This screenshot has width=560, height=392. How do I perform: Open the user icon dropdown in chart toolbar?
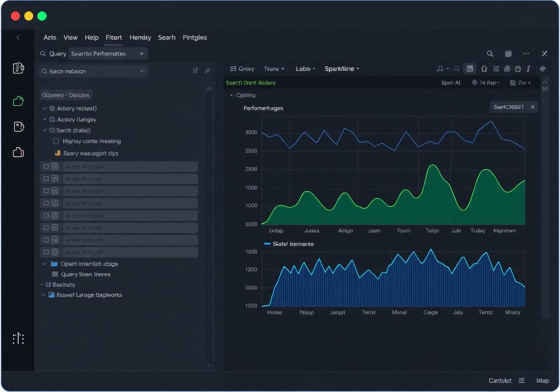click(x=443, y=69)
